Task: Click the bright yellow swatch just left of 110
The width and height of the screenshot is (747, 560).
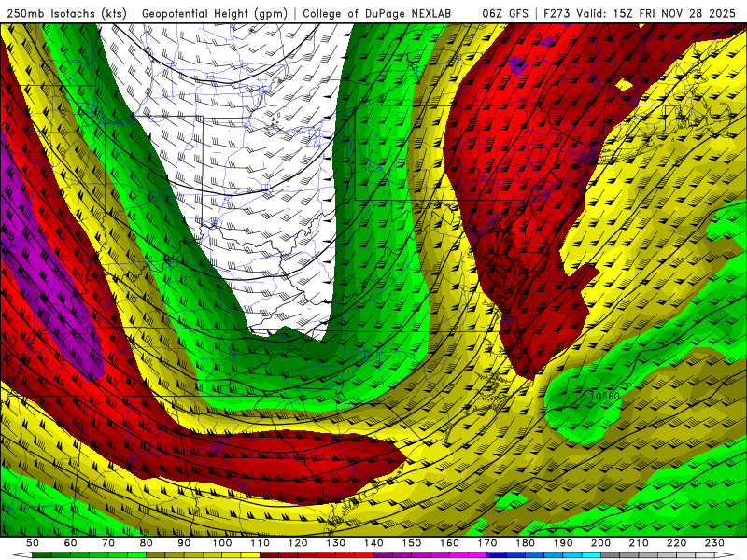Action: 250,554
